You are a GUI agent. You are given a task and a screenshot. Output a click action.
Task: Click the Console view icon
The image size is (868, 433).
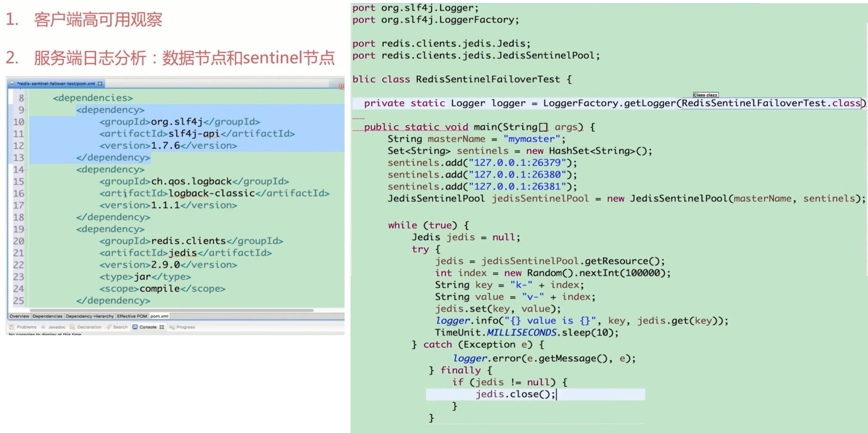(x=135, y=327)
